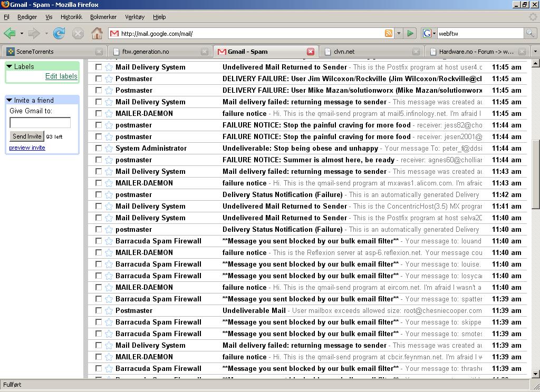Click the scrollbar up arrow

click(536, 63)
